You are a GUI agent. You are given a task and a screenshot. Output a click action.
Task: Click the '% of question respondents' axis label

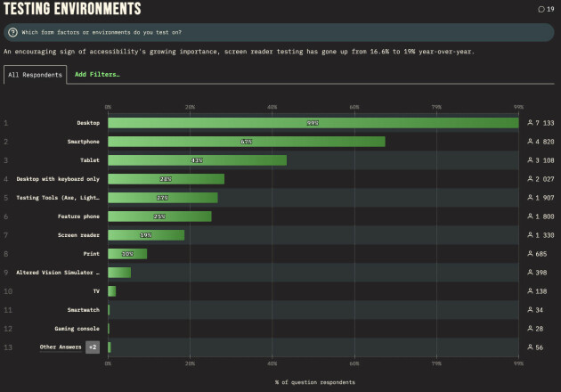click(x=315, y=382)
